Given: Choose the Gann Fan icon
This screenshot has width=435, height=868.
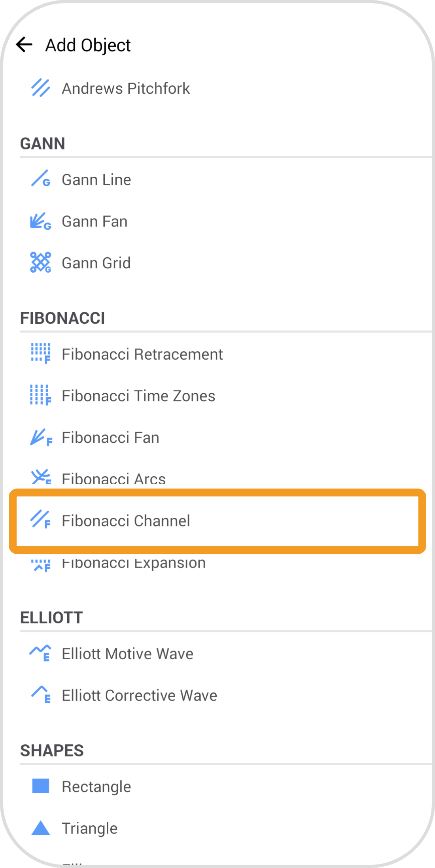Looking at the screenshot, I should click(x=40, y=221).
